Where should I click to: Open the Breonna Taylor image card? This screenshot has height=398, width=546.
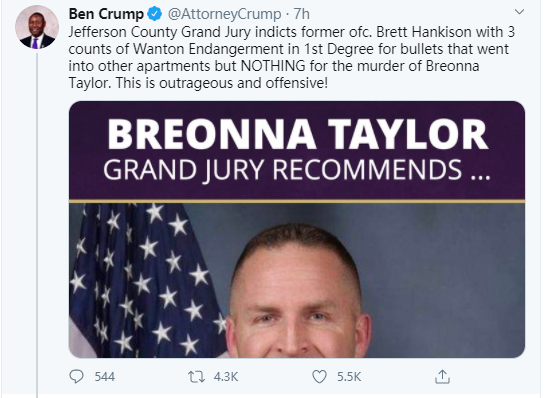[297, 229]
